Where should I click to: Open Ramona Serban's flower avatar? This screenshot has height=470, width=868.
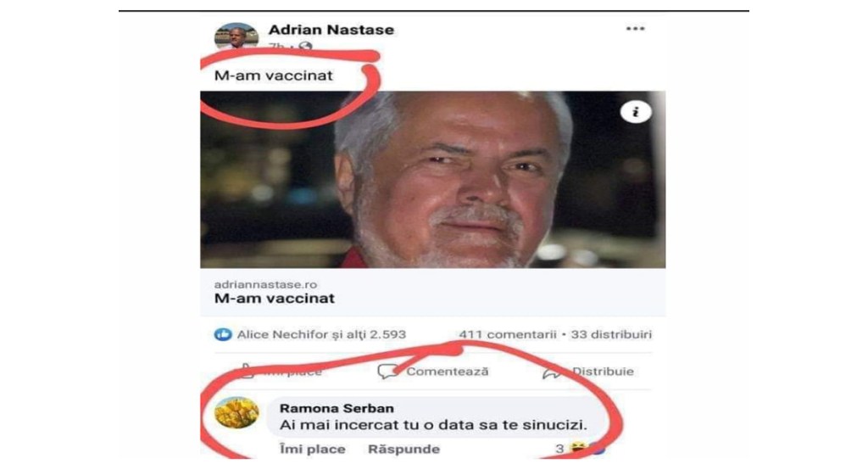[x=236, y=413]
